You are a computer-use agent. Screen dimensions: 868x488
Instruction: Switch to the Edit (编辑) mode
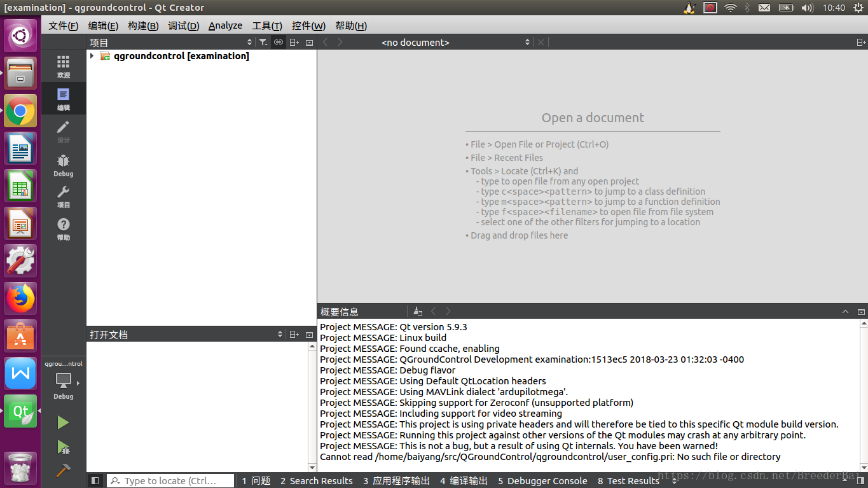click(63, 99)
